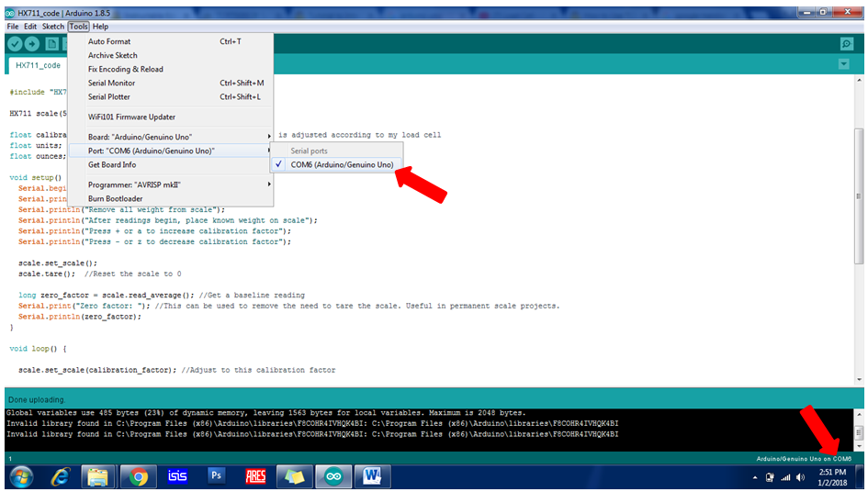Click the Verify checkmark toolbar button

15,44
